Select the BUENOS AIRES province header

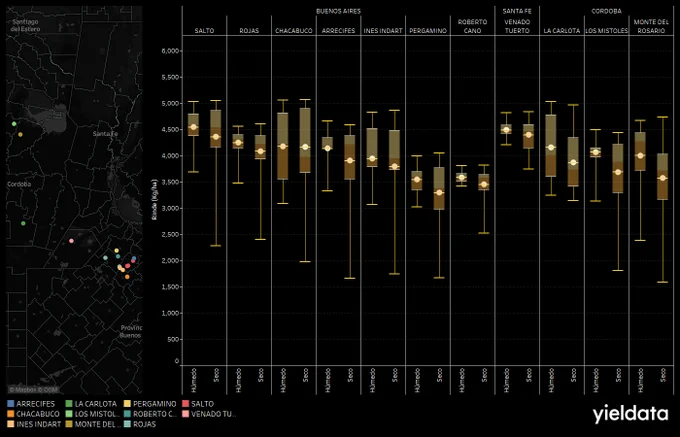pos(338,11)
